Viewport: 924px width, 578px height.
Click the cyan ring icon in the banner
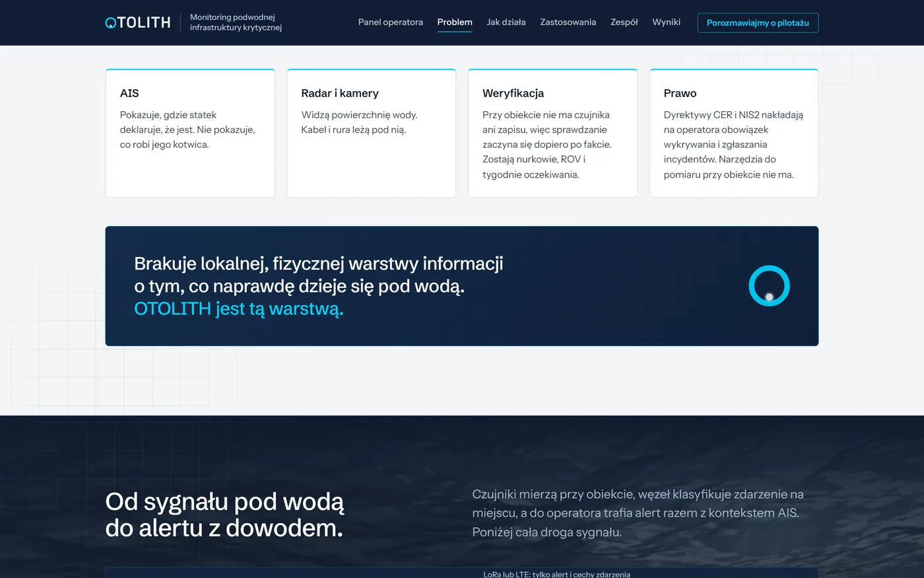tap(770, 286)
